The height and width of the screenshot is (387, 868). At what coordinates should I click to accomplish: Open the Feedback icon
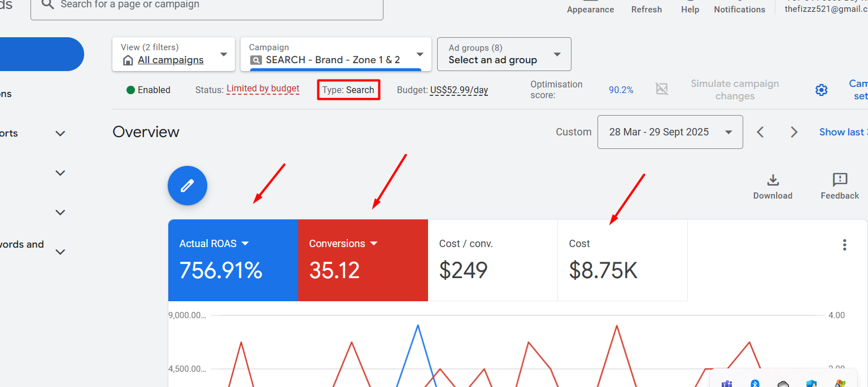840,181
